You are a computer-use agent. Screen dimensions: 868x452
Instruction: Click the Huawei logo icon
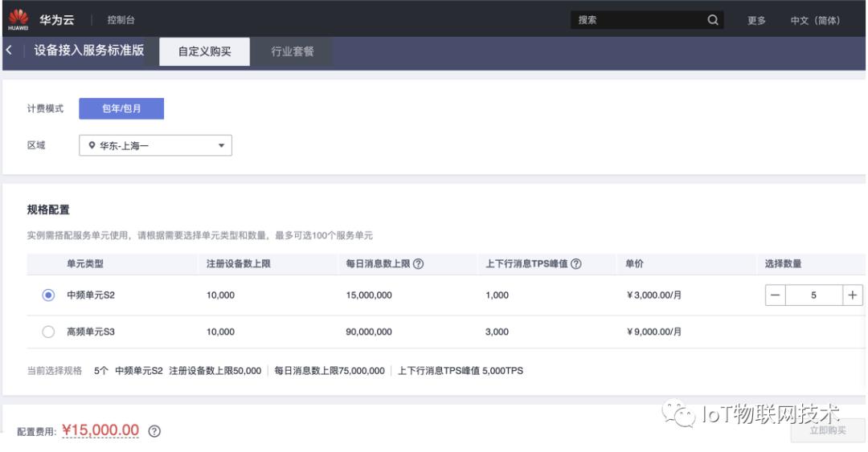point(18,19)
